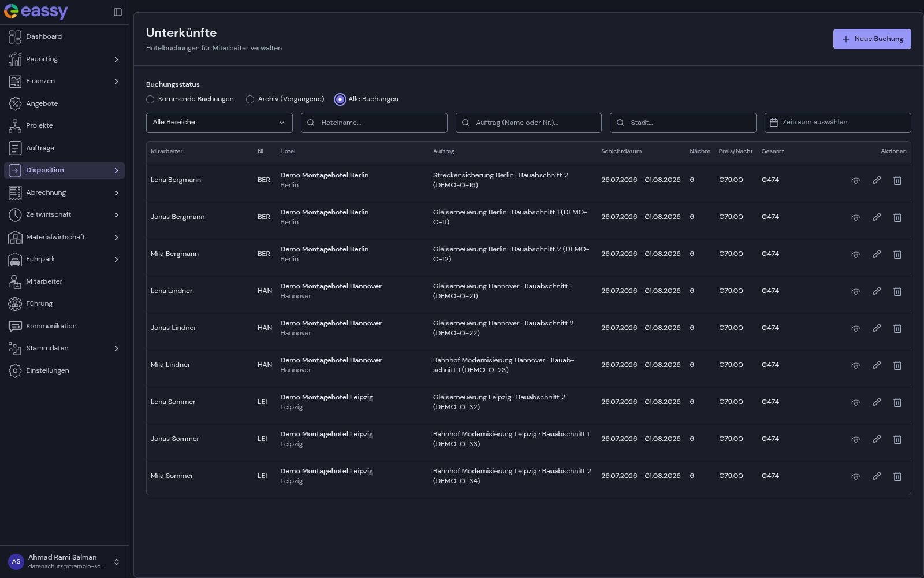Image resolution: width=924 pixels, height=578 pixels.
Task: Select Archiv (Vergangene) radio button
Action: [250, 99]
